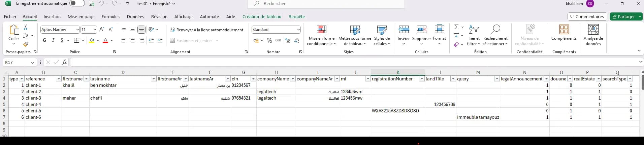The height and width of the screenshot is (145, 644).
Task: Click the Partager button
Action: [x=626, y=16]
